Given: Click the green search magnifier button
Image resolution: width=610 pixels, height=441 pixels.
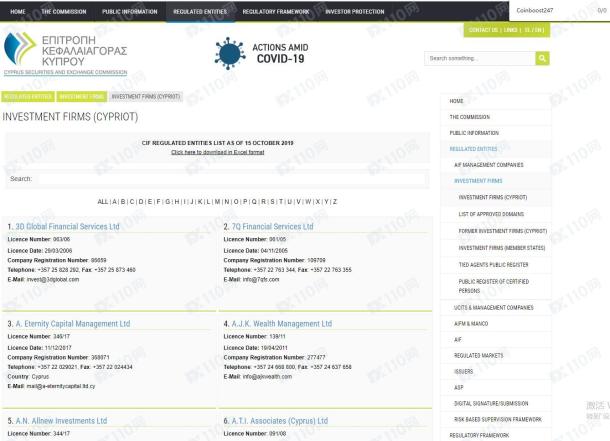Looking at the screenshot, I should pyautogui.click(x=542, y=58).
